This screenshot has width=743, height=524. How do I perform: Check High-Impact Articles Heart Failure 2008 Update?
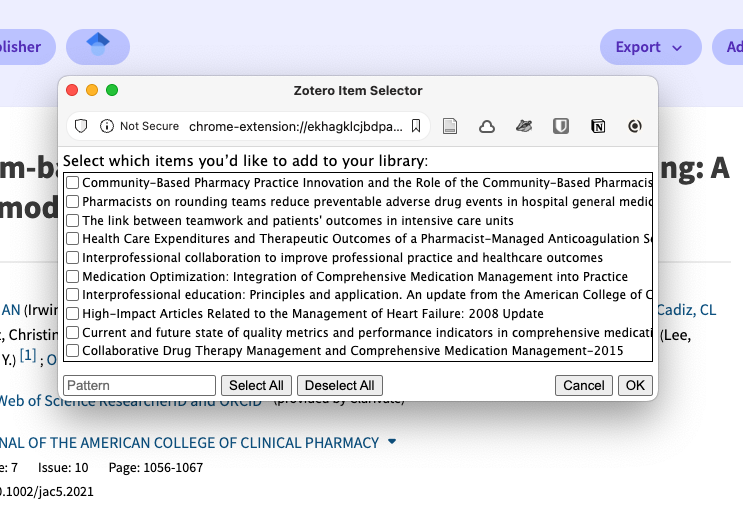[72, 314]
